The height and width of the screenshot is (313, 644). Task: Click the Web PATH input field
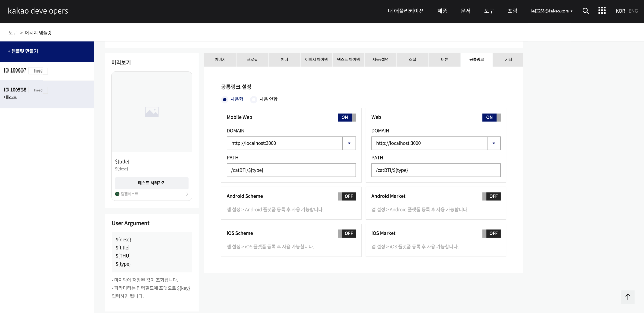pos(436,170)
